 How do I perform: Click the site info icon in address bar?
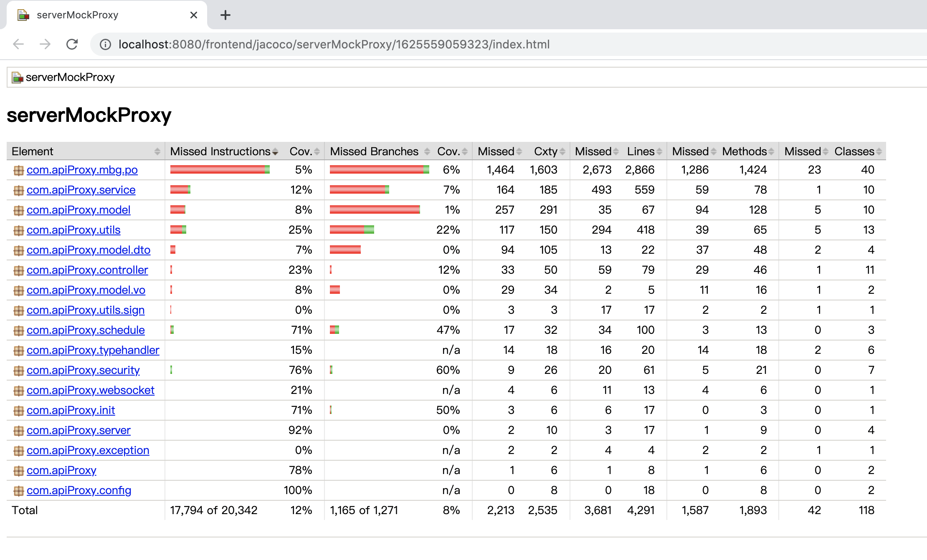point(105,44)
